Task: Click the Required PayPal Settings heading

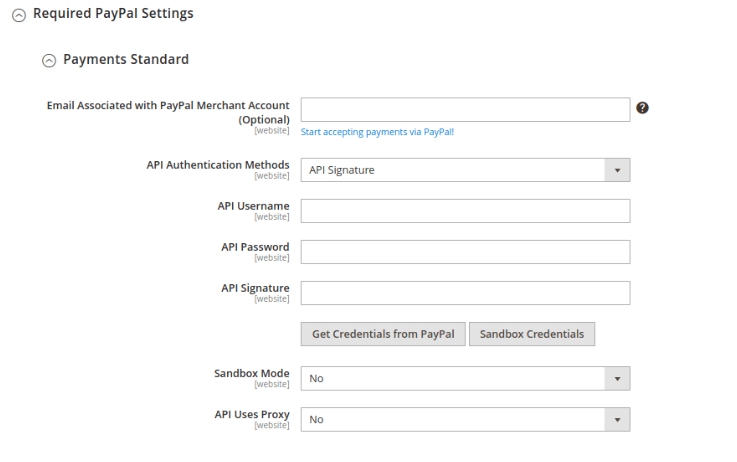Action: tap(113, 14)
